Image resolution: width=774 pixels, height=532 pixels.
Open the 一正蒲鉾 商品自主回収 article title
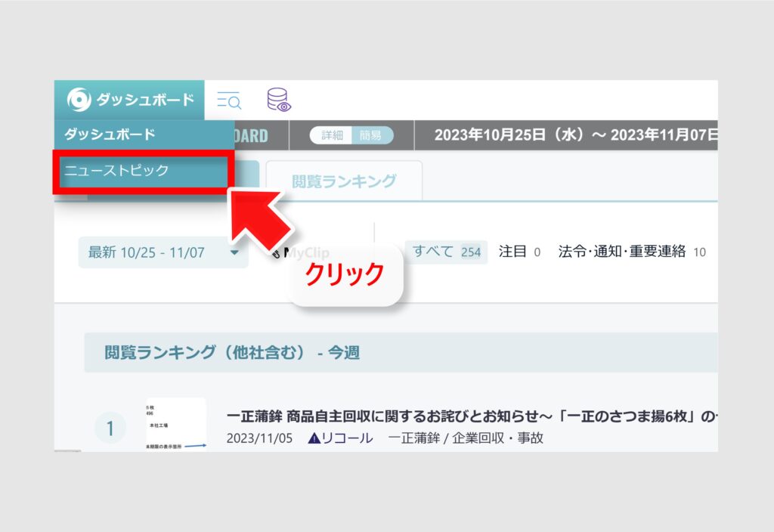tap(469, 416)
